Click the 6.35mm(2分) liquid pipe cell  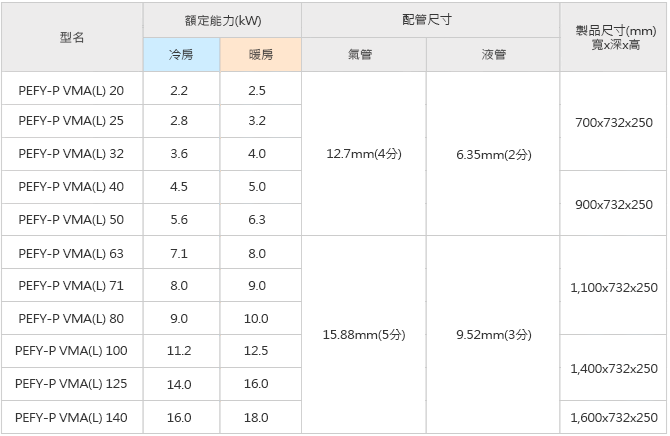[x=493, y=155]
